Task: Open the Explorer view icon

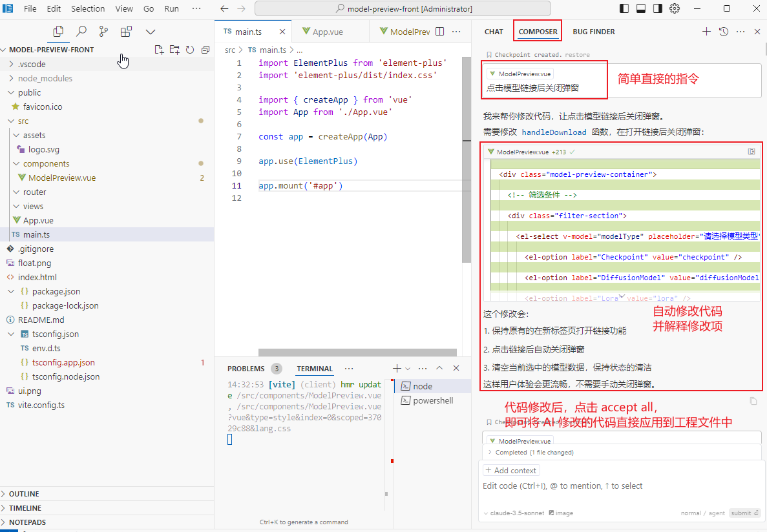Action: coord(58,31)
